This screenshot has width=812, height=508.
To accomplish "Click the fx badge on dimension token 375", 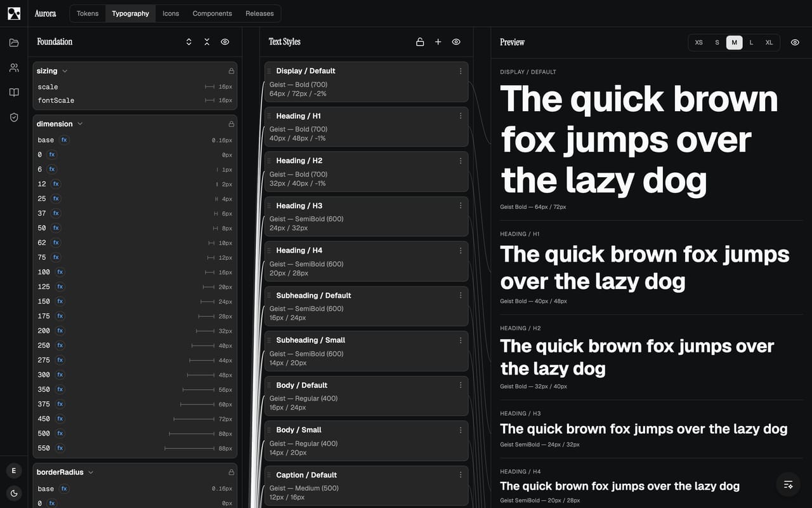I will [x=60, y=404].
